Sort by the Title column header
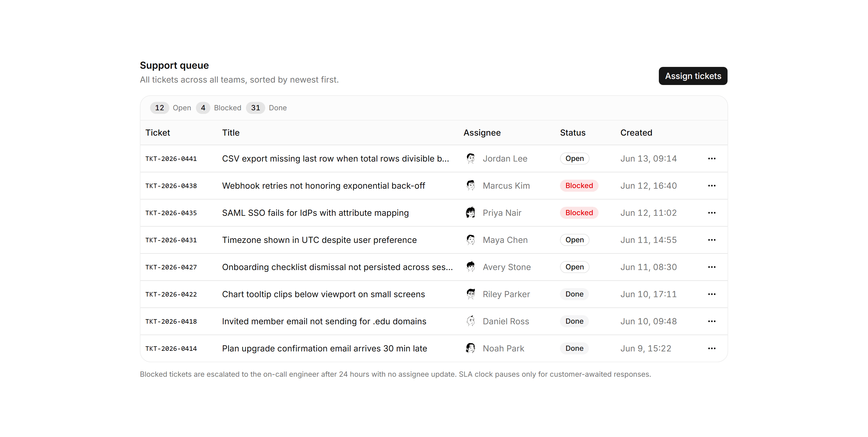This screenshot has height=437, width=868. 231,133
